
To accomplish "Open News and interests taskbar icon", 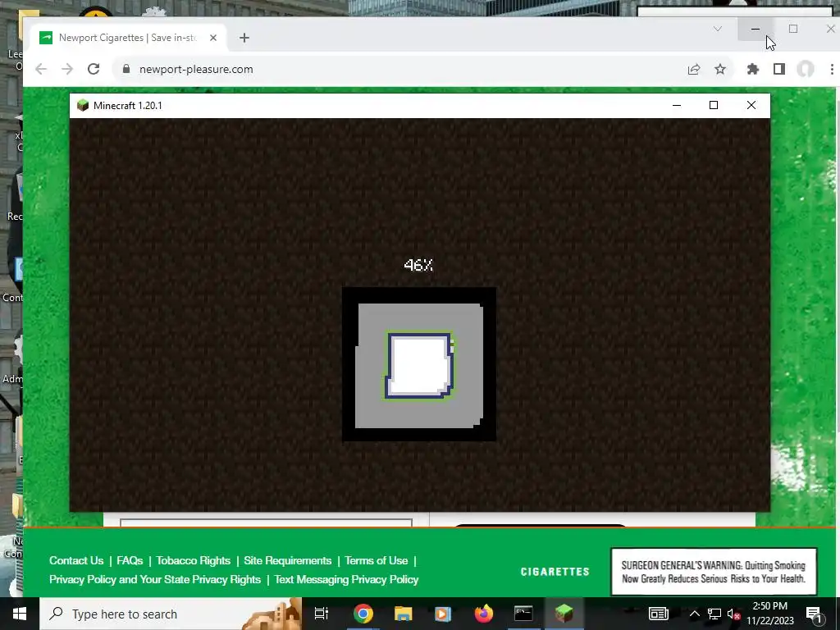I will [659, 614].
